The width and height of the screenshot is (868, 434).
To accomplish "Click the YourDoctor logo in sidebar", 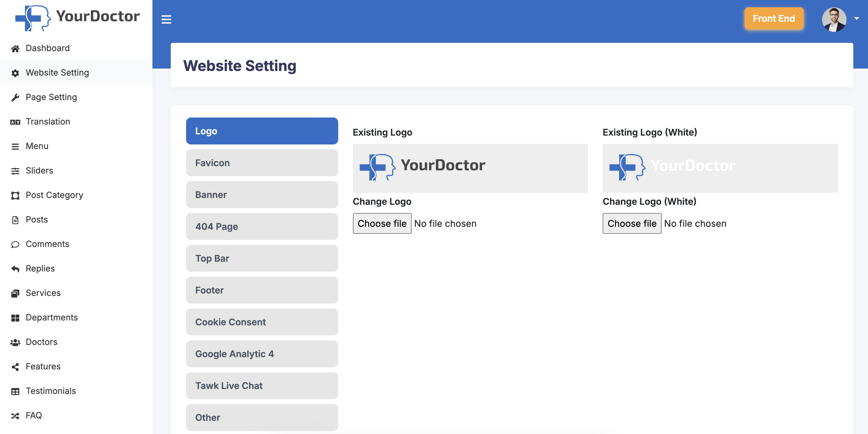I will pyautogui.click(x=77, y=18).
